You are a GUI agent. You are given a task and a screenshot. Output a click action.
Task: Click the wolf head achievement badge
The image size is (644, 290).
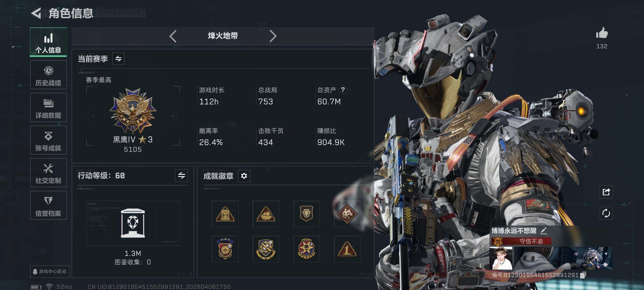tap(347, 214)
